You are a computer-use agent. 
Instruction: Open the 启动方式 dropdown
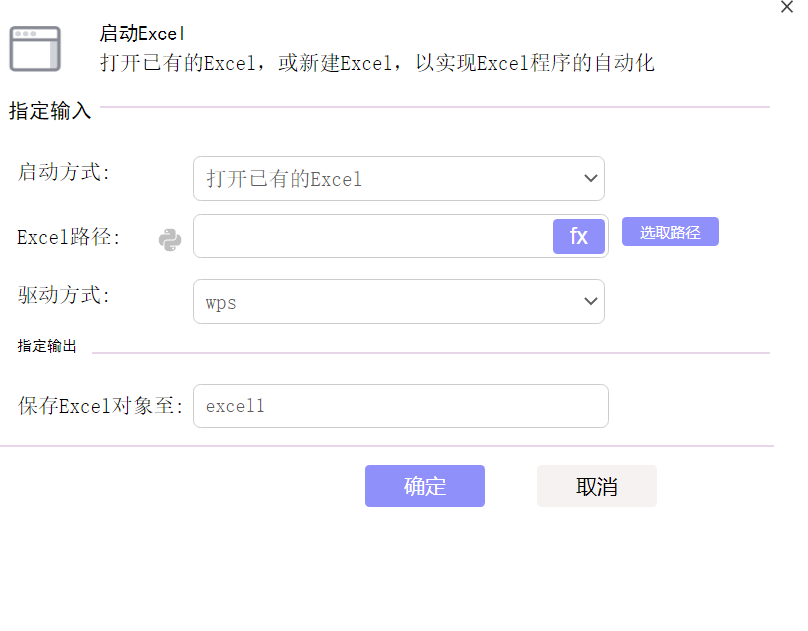pyautogui.click(x=399, y=179)
